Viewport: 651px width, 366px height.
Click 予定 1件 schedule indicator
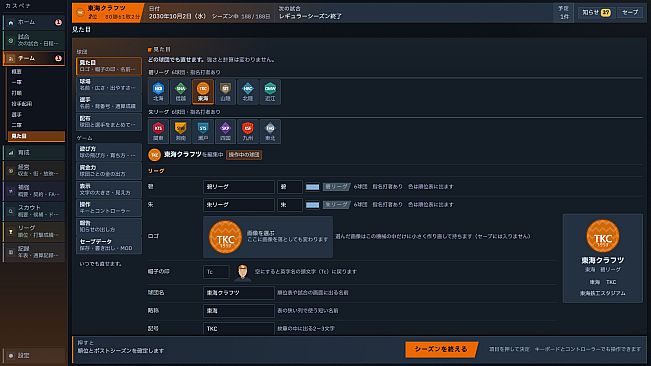(x=564, y=13)
